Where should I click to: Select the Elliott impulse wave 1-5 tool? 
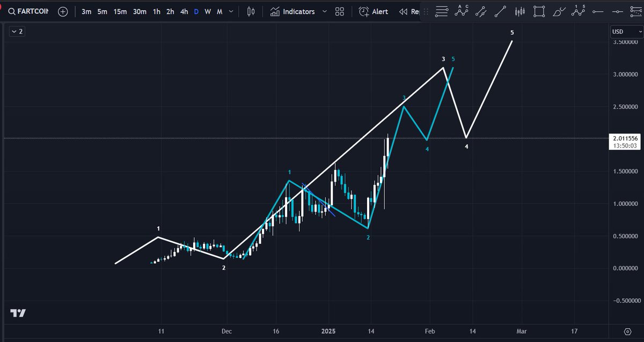(579, 11)
